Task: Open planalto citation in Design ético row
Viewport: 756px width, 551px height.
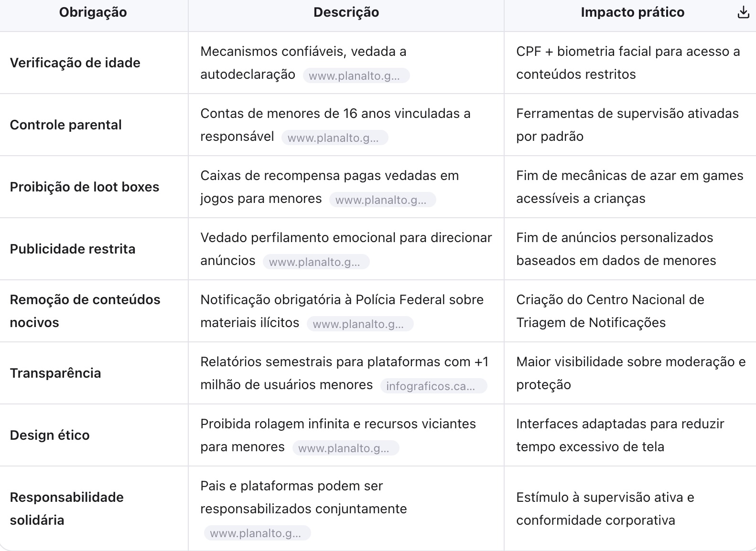Action: click(346, 448)
